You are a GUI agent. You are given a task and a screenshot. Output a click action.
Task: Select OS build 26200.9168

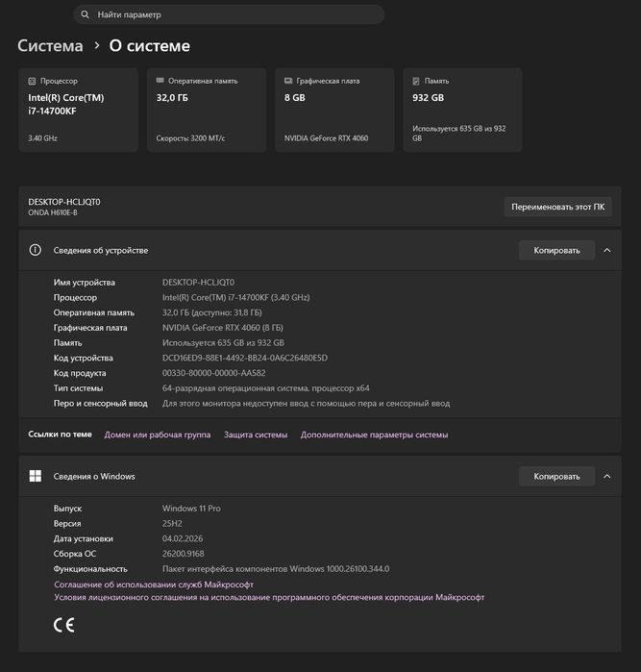(183, 554)
